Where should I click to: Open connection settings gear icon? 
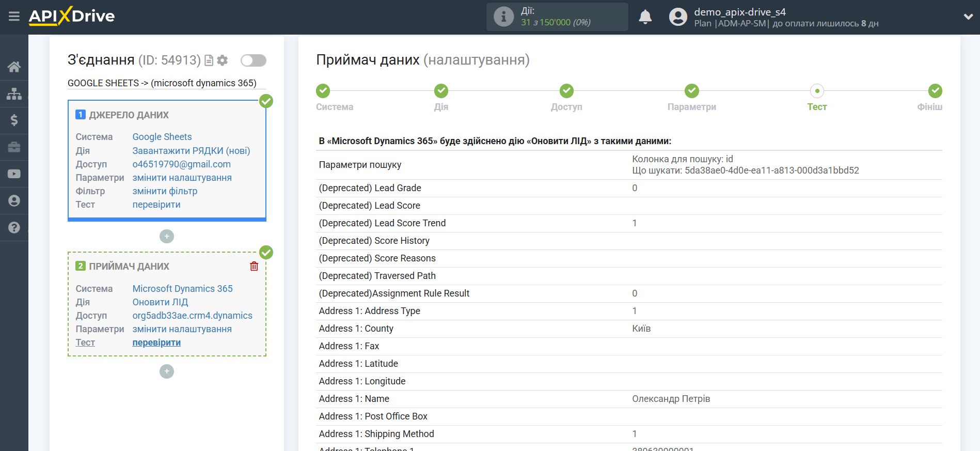coord(223,60)
